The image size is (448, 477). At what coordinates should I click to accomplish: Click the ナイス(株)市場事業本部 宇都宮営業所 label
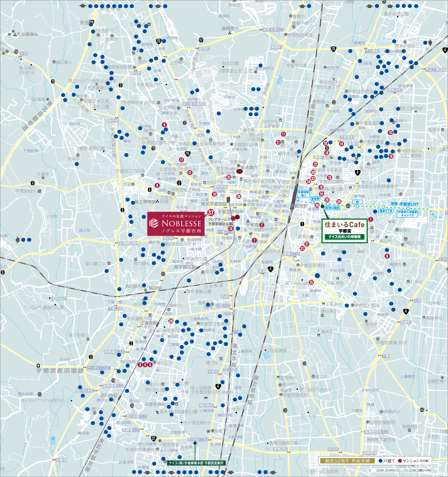tap(196, 463)
